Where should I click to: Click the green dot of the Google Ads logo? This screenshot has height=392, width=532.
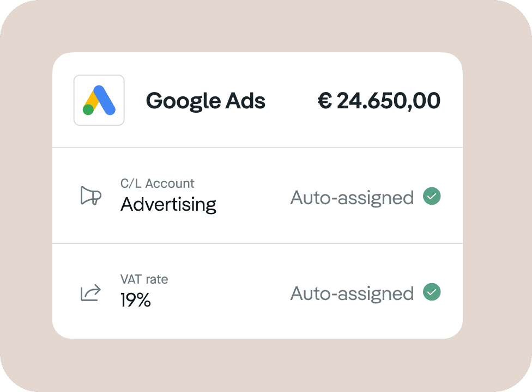pos(88,110)
